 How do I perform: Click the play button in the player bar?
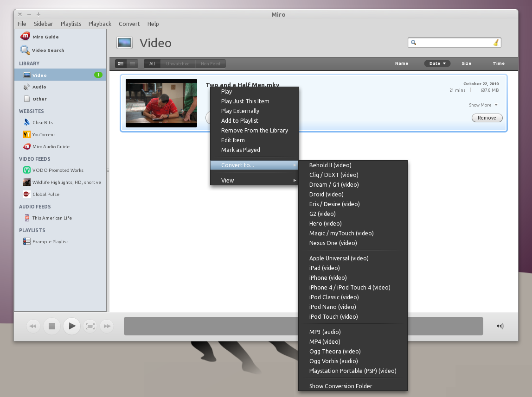[72, 326]
